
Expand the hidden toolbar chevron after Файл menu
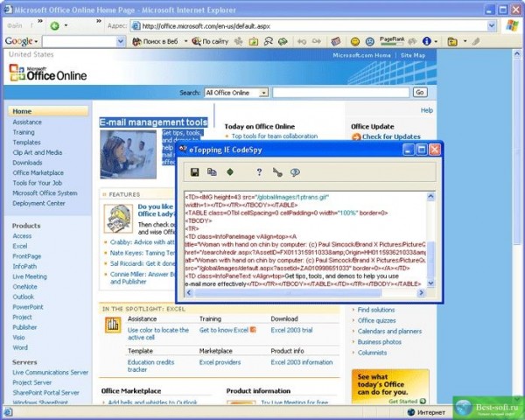tap(40, 21)
